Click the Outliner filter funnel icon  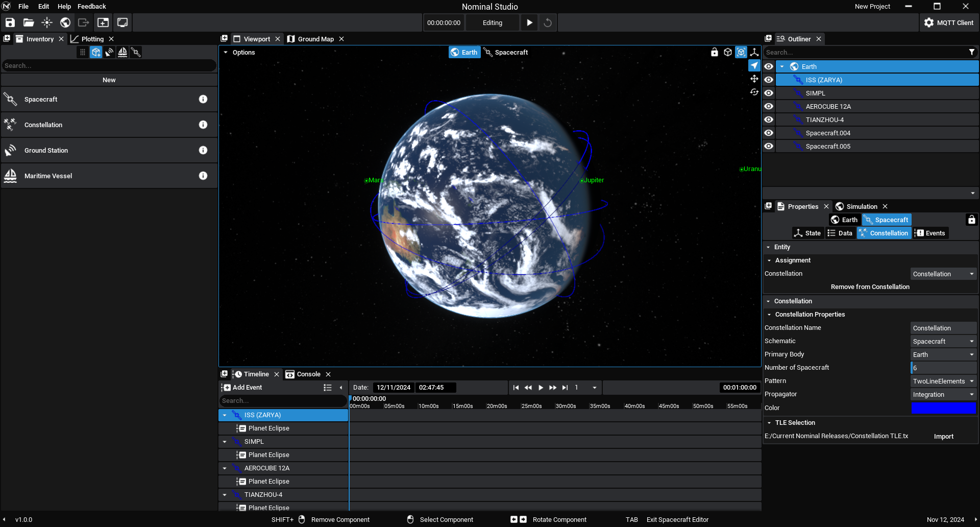(972, 52)
